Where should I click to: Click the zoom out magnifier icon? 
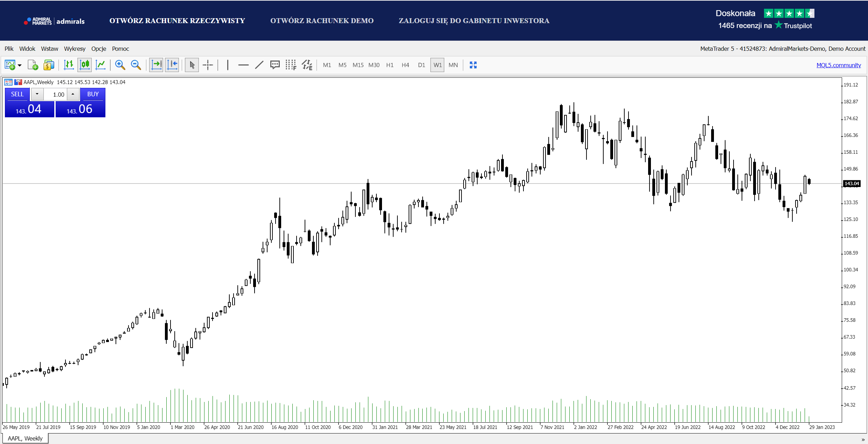(x=136, y=65)
